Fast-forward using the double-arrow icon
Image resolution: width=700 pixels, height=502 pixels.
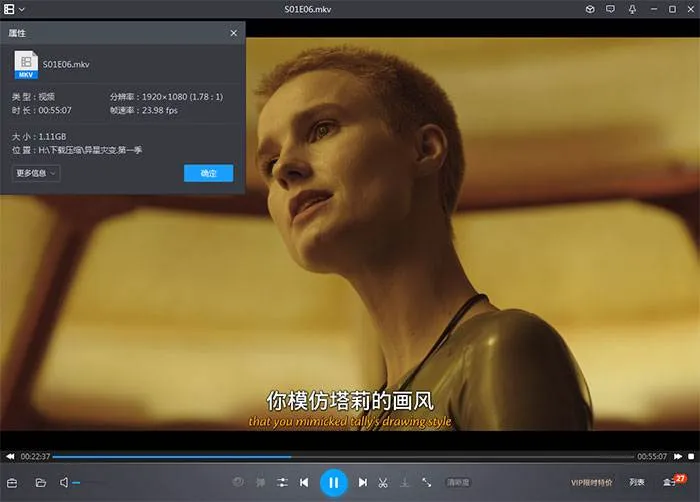pos(678,456)
